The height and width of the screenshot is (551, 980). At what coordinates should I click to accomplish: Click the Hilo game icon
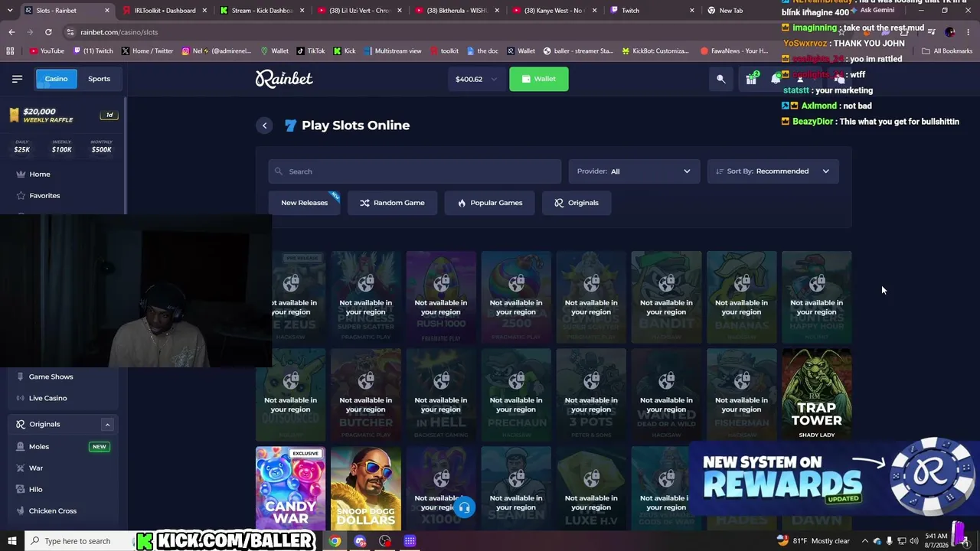pos(20,490)
